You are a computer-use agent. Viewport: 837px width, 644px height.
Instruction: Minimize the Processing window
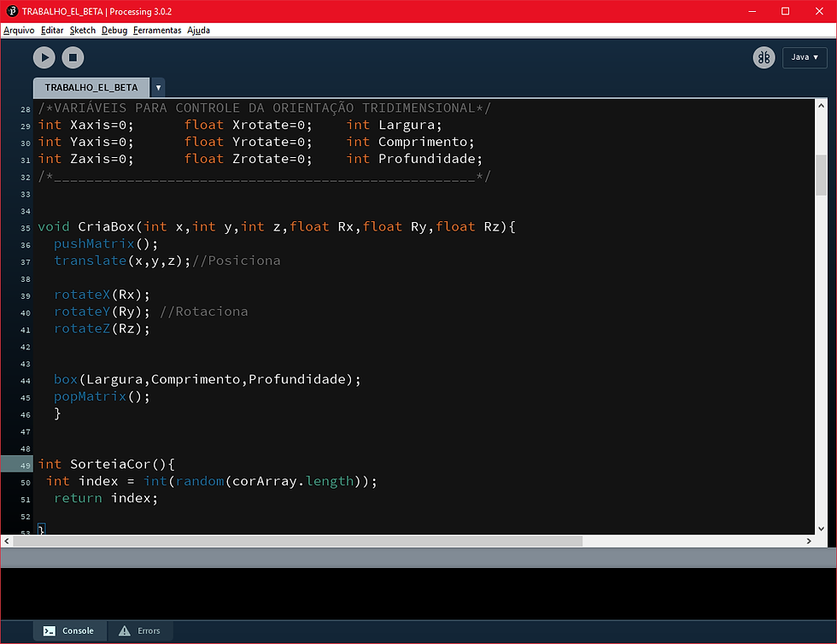pyautogui.click(x=752, y=11)
